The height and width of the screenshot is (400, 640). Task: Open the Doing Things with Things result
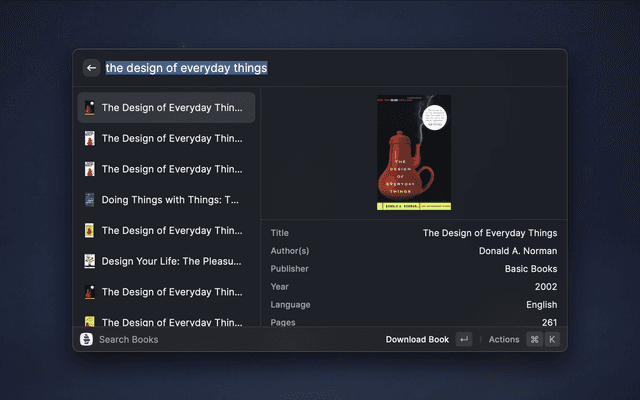(170, 200)
